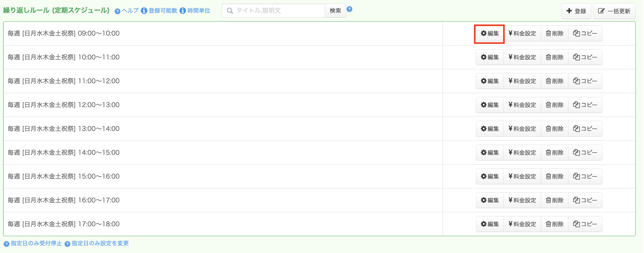Click the 登録可能数 info link
The image size is (644, 253).
pos(162,11)
